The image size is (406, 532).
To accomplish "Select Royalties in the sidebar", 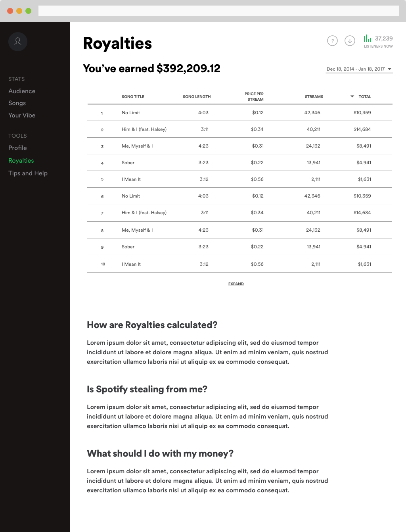I will click(21, 161).
